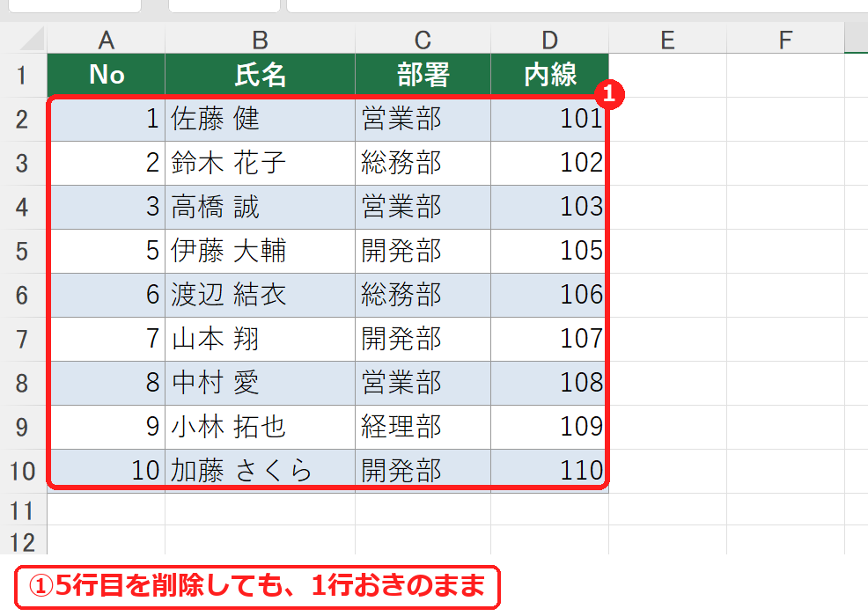The width and height of the screenshot is (868, 616).
Task: Select column A header
Action: tap(107, 40)
